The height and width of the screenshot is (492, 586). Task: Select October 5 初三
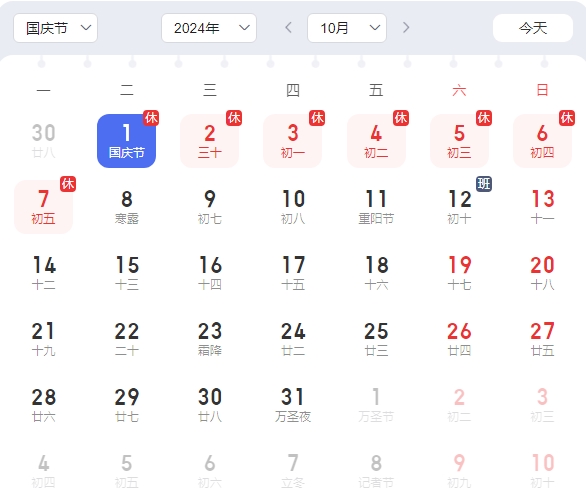pos(459,141)
